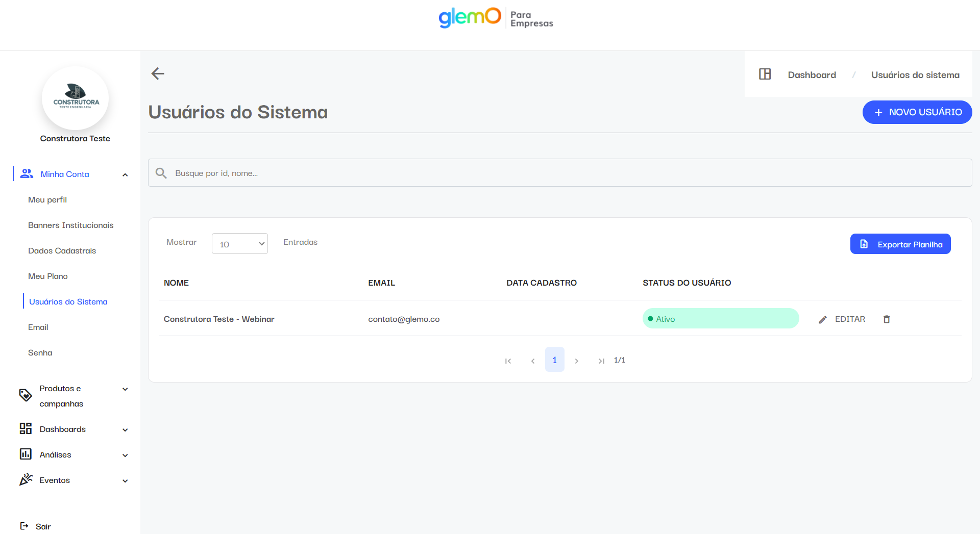Click the Exportar Planilha button

pos(900,244)
